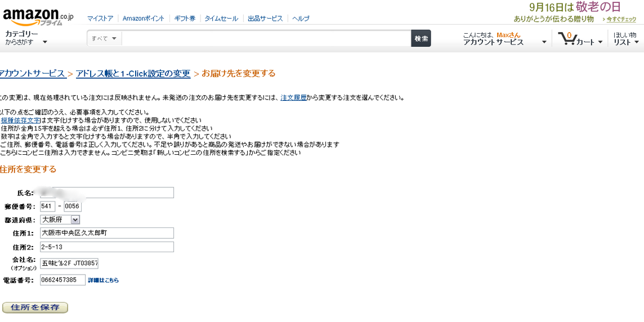Viewport: 644px width, 322px height.
Task: Expand the アカウントサービス account menu
Action: coord(504,39)
